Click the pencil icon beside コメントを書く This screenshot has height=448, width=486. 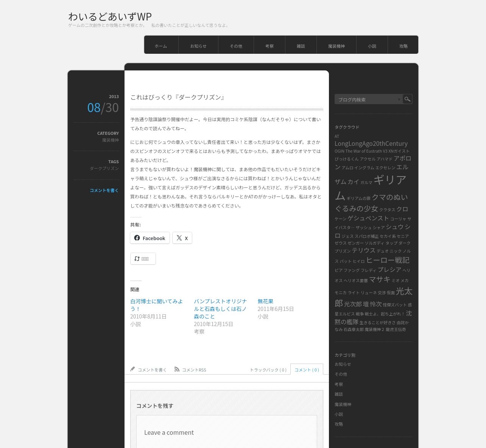132,369
